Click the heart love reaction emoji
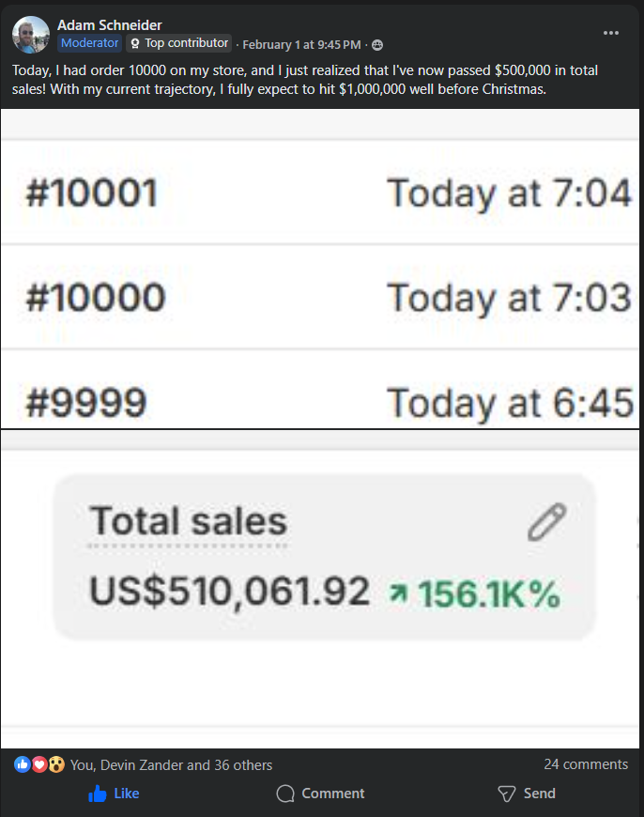 coord(38,763)
